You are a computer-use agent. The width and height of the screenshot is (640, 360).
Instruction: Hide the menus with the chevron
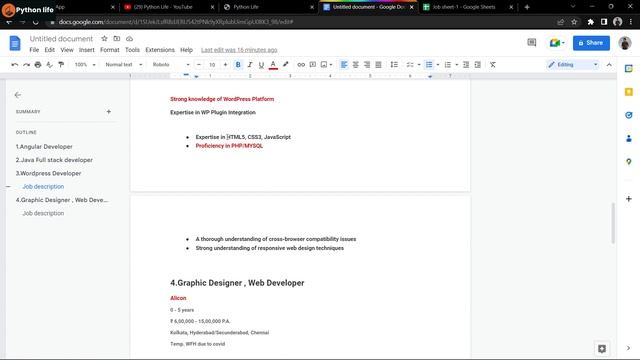[x=609, y=64]
